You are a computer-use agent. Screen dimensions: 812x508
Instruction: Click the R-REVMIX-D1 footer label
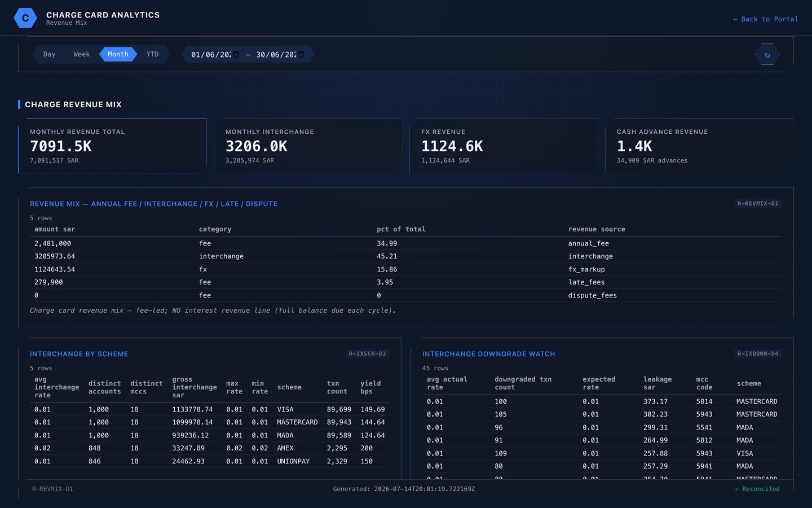[x=52, y=489]
